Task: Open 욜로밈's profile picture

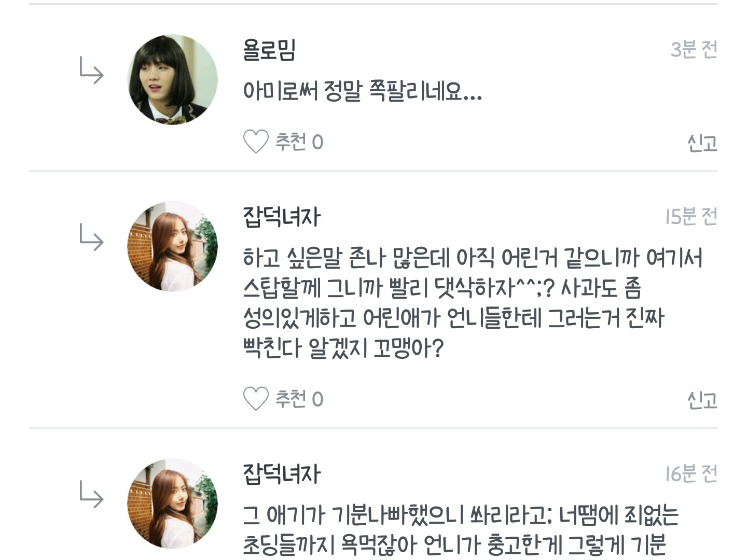Action: pos(172,79)
